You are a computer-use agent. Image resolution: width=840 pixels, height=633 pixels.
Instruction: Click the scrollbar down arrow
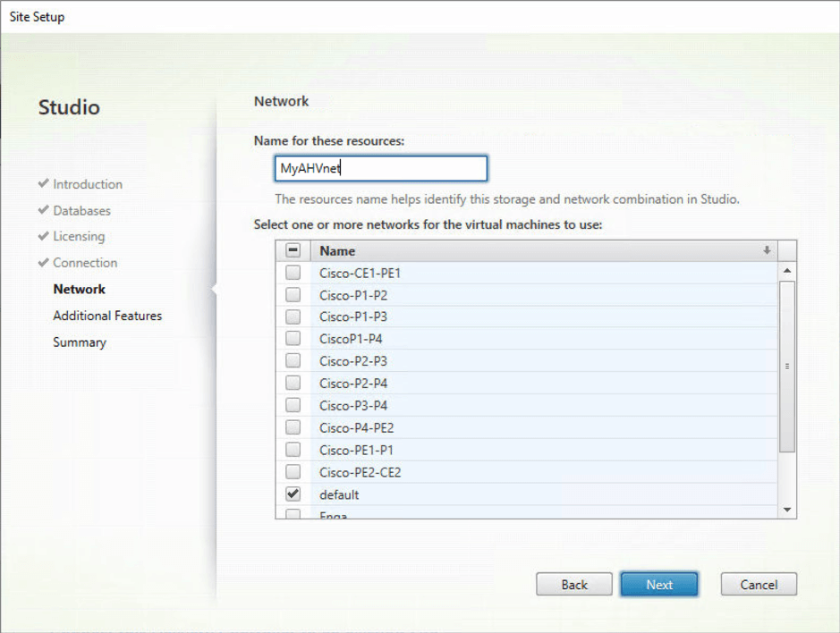(787, 510)
